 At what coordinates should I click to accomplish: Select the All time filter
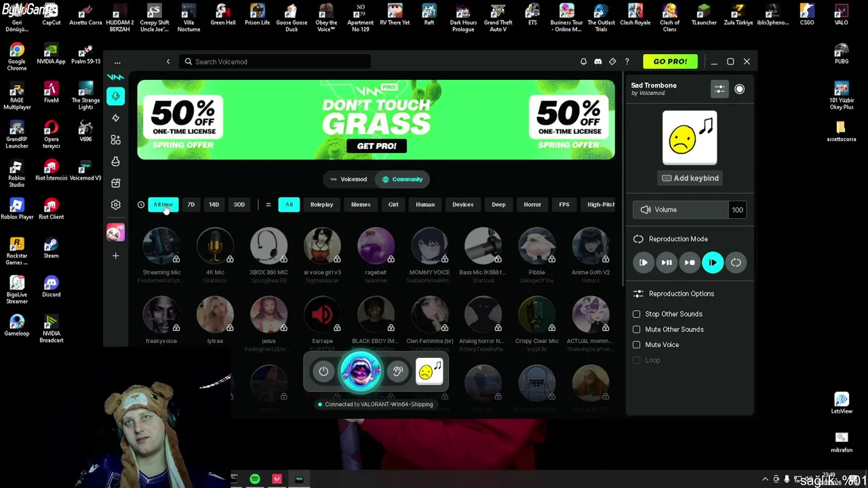click(163, 205)
